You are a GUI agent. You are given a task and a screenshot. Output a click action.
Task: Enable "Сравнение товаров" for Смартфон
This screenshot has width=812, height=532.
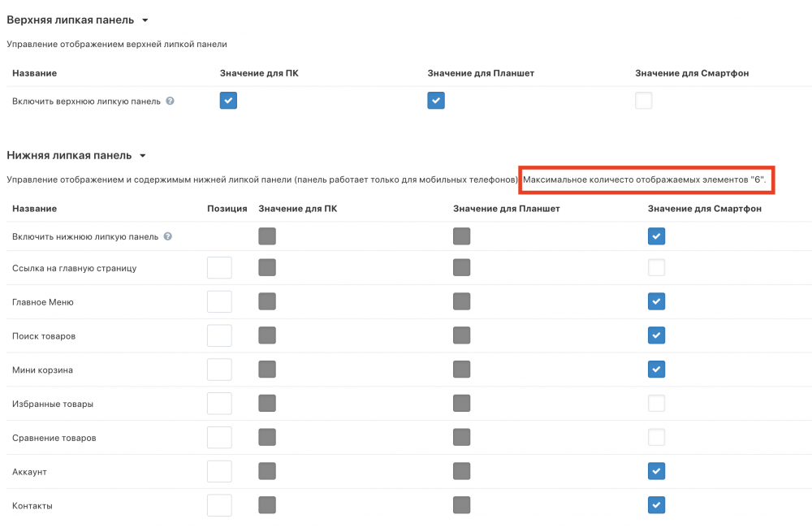tap(657, 438)
